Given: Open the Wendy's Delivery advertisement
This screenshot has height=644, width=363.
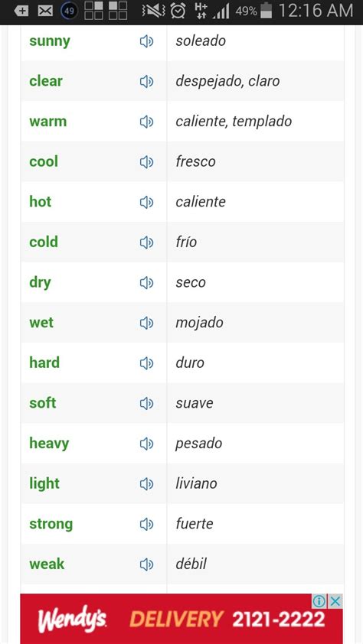Looking at the screenshot, I should [x=181, y=619].
